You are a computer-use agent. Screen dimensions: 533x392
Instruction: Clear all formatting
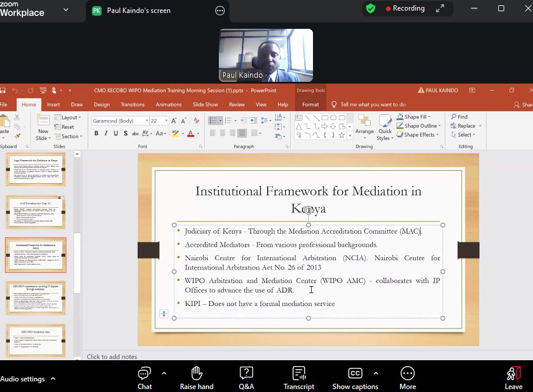click(x=196, y=121)
